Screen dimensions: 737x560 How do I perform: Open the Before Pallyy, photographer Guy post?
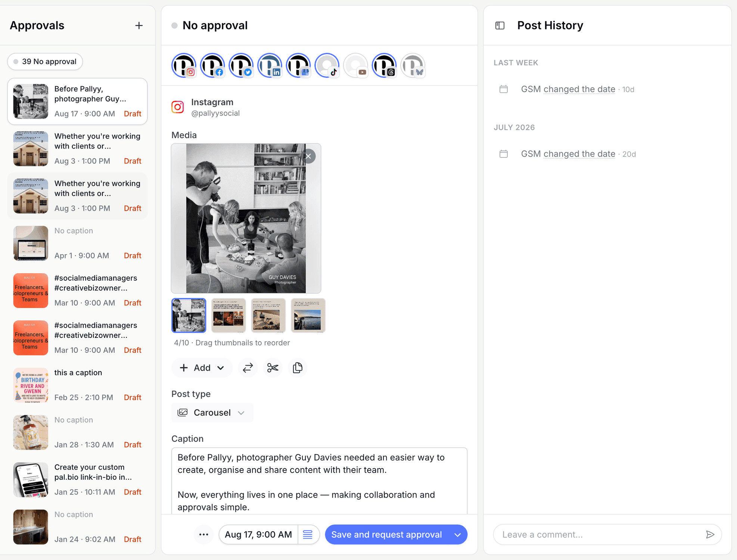click(x=77, y=101)
